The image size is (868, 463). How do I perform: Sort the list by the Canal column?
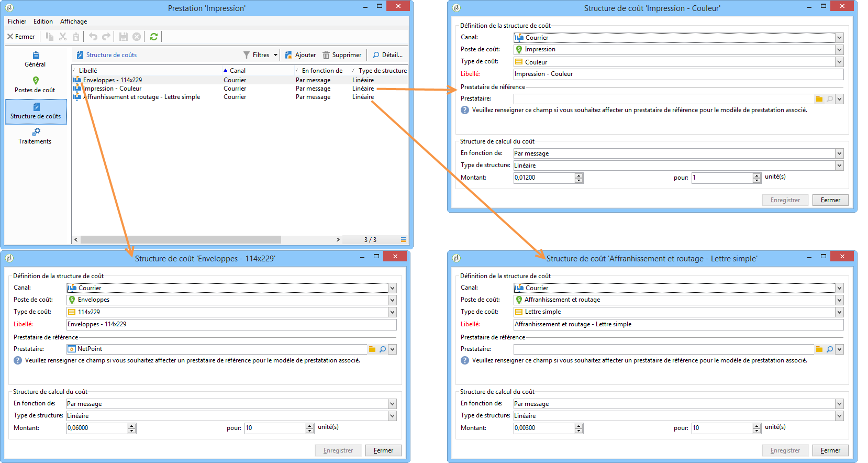[x=258, y=71]
